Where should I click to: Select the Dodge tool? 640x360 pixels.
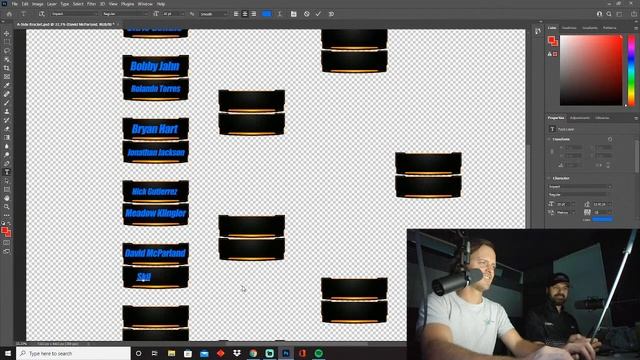pyautogui.click(x=7, y=155)
